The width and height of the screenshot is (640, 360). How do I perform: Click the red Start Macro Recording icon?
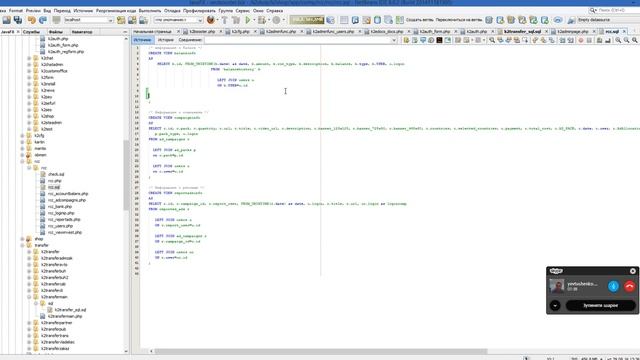click(581, 40)
